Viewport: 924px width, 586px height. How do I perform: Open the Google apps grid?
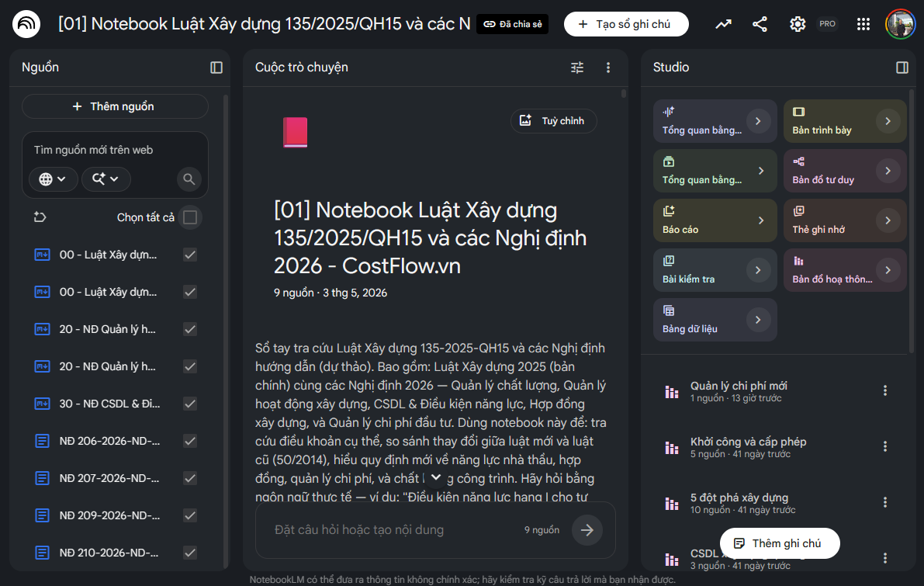coord(863,24)
